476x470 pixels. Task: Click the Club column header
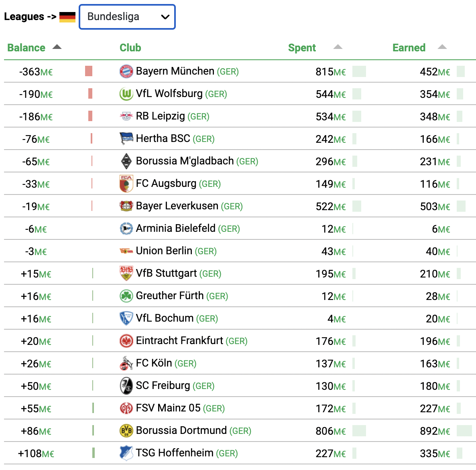pos(130,48)
